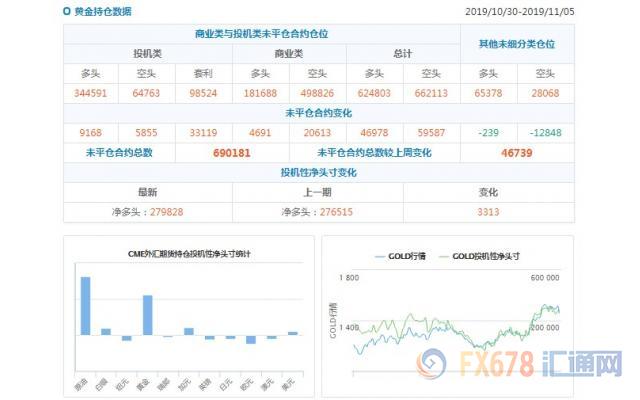
Task: Select other long value 65378
Action: (x=488, y=93)
